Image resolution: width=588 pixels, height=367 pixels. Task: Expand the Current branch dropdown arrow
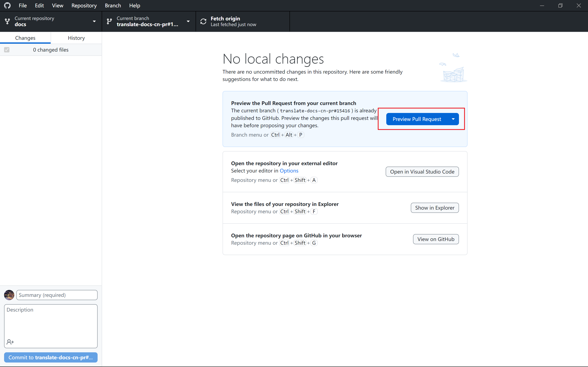188,21
